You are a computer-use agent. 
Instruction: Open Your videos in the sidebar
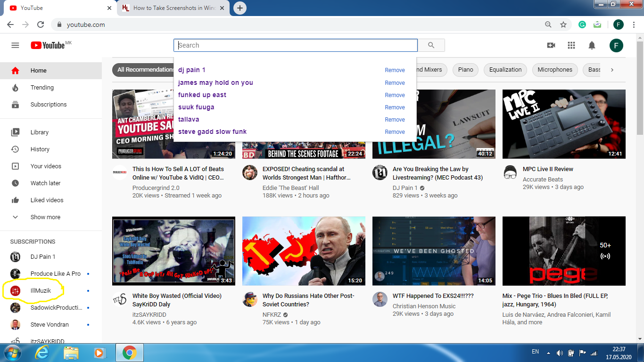click(51, 166)
